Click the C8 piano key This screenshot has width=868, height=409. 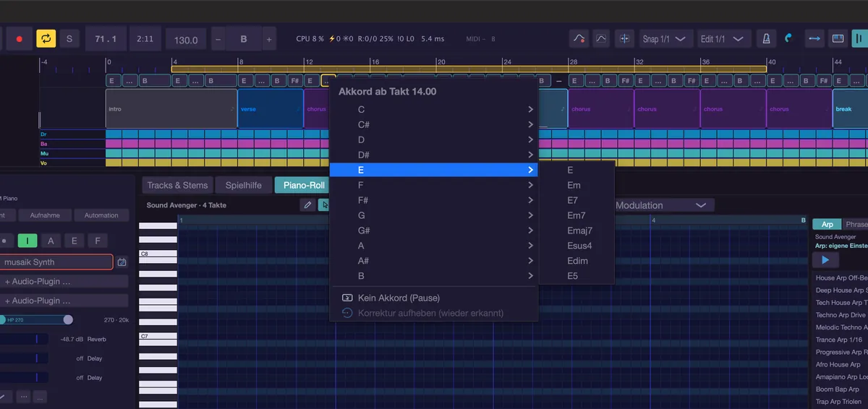click(158, 254)
